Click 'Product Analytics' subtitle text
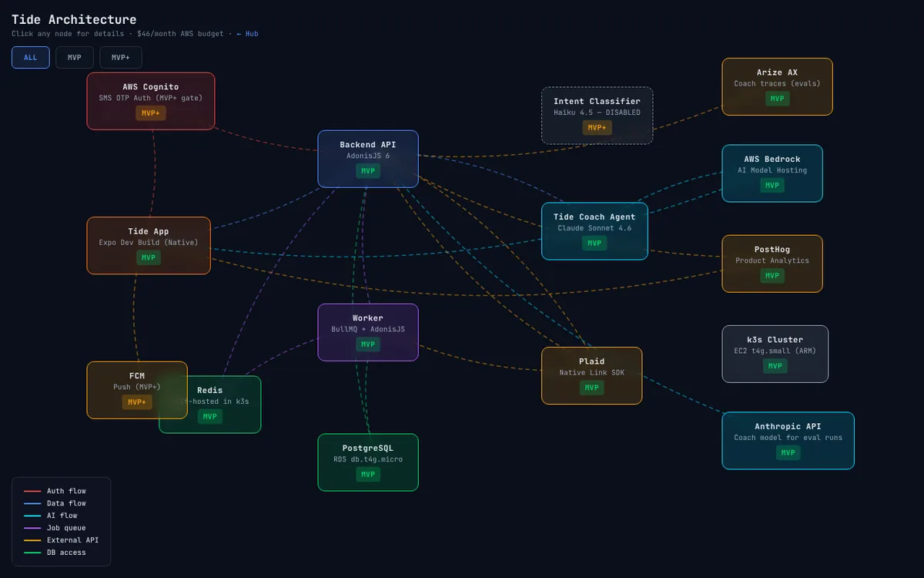The width and height of the screenshot is (924, 578). [772, 260]
